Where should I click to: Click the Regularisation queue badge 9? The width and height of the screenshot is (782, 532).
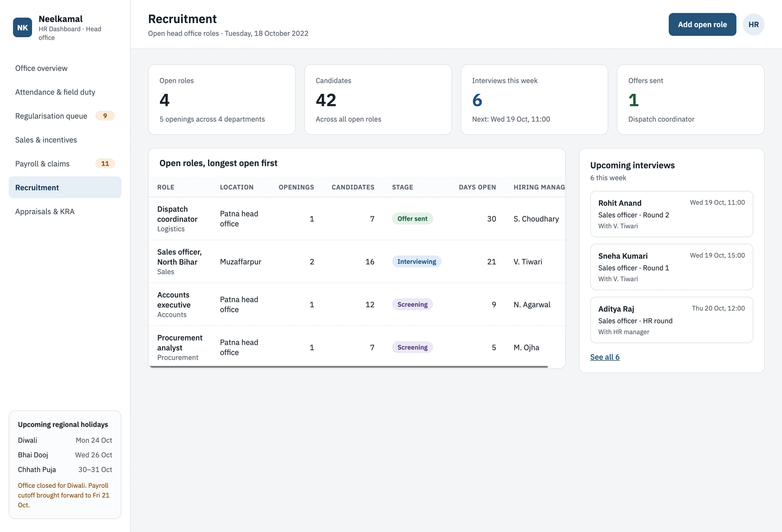pyautogui.click(x=105, y=116)
